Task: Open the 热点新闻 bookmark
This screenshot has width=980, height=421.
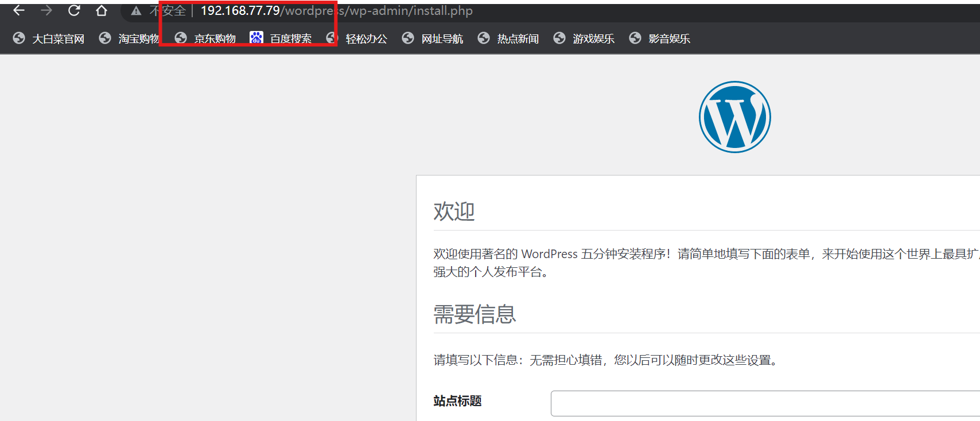Action: [518, 38]
